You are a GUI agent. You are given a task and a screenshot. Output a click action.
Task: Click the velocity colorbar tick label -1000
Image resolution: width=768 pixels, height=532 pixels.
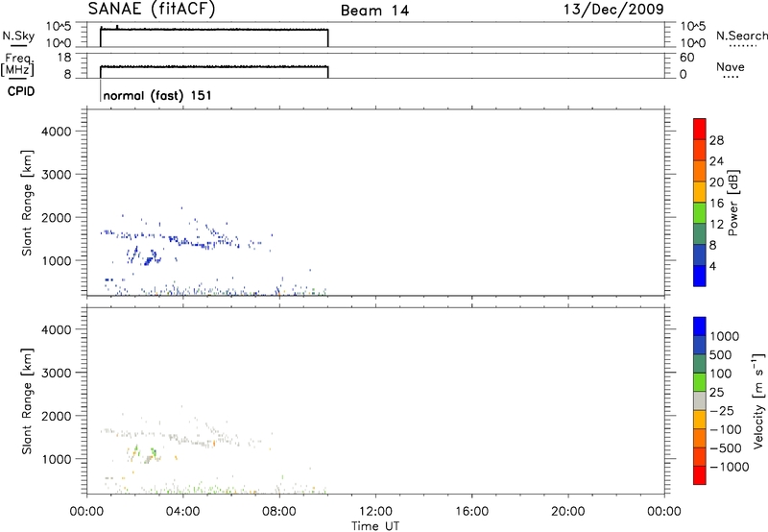coord(730,467)
